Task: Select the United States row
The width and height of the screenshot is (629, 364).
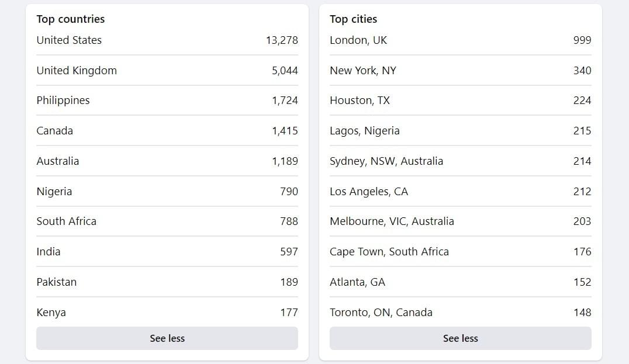Action: coord(167,40)
